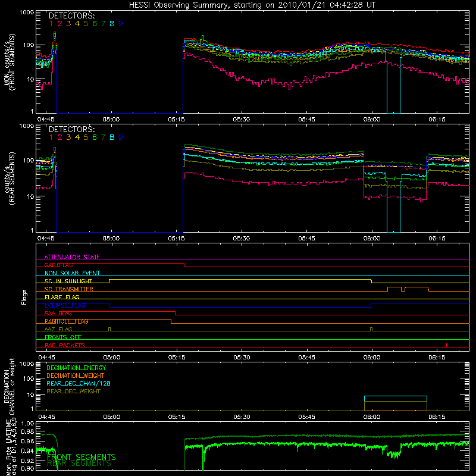476x476 pixels.
Task: Click the 'REAR SEGMENTS' livetime legend label
Action: click(x=79, y=464)
